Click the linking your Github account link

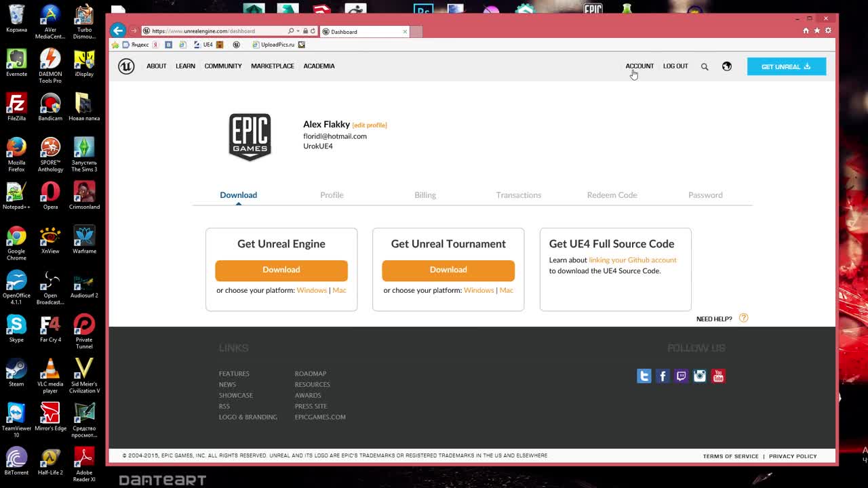coord(633,260)
